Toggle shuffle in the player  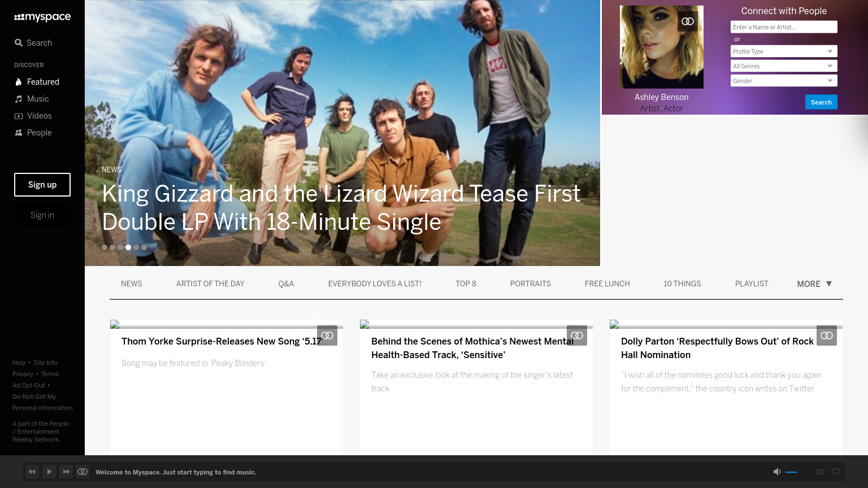(x=819, y=472)
